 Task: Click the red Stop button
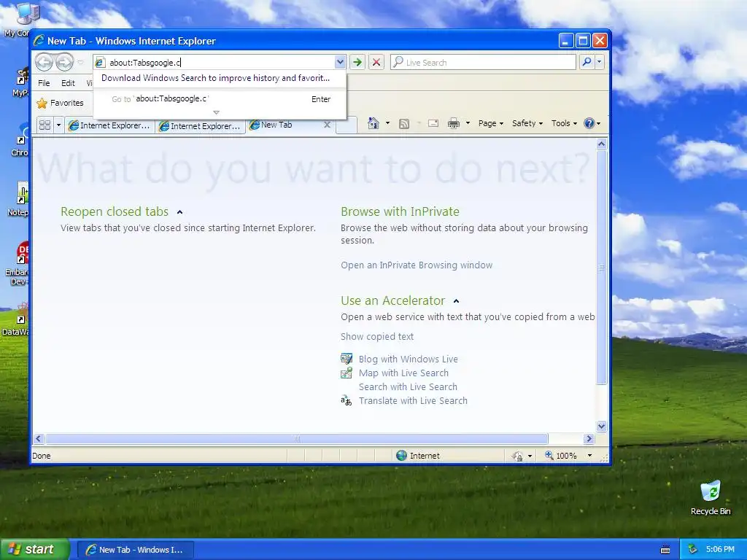pyautogui.click(x=376, y=62)
